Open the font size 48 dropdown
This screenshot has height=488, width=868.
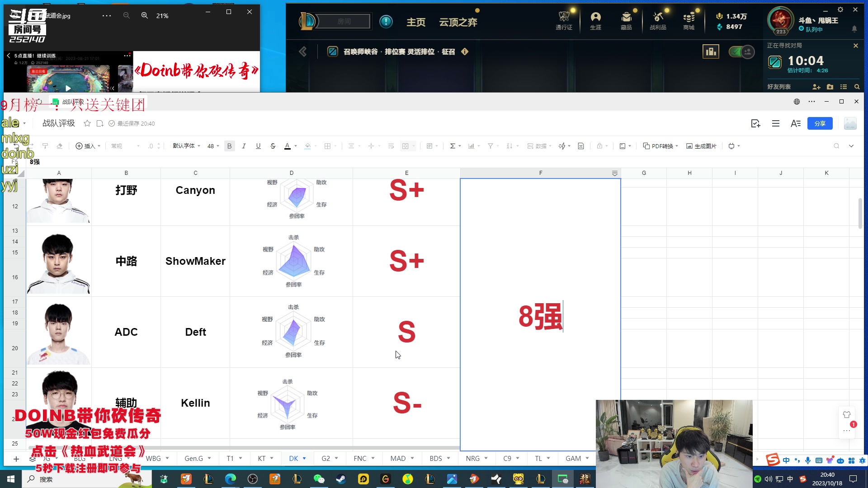(x=213, y=146)
